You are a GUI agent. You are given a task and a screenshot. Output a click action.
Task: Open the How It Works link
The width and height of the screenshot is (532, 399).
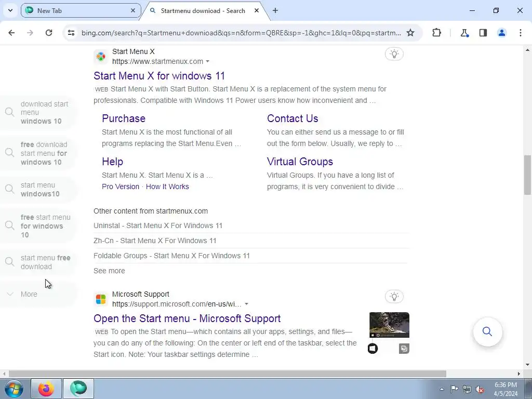pyautogui.click(x=167, y=187)
